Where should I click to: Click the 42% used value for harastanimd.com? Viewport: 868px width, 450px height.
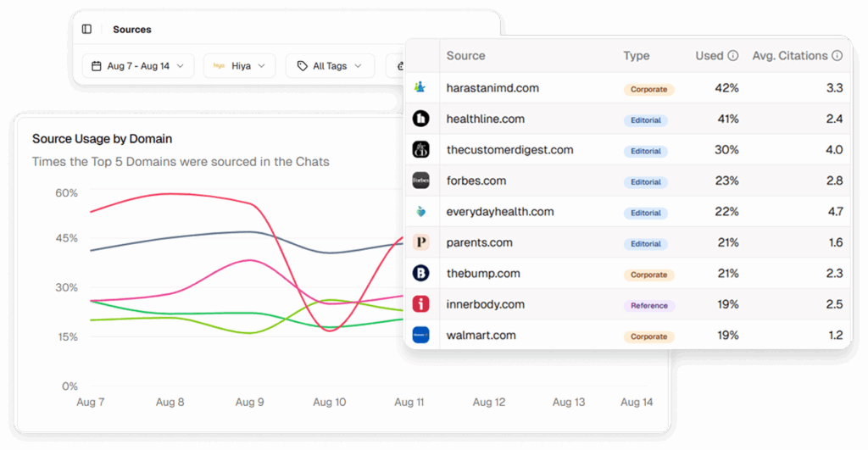tap(726, 88)
